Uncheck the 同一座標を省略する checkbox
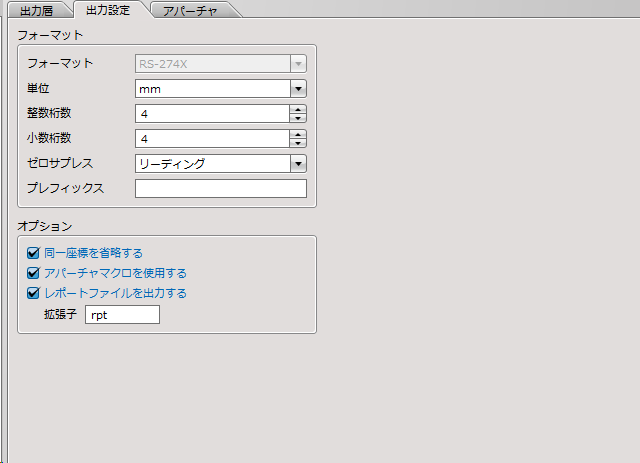Image resolution: width=640 pixels, height=463 pixels. [x=33, y=254]
